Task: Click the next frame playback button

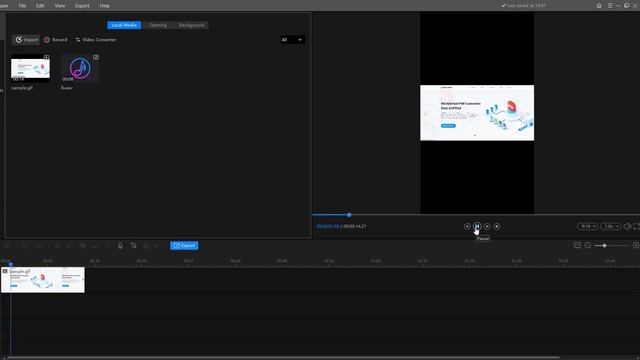Action: click(487, 227)
